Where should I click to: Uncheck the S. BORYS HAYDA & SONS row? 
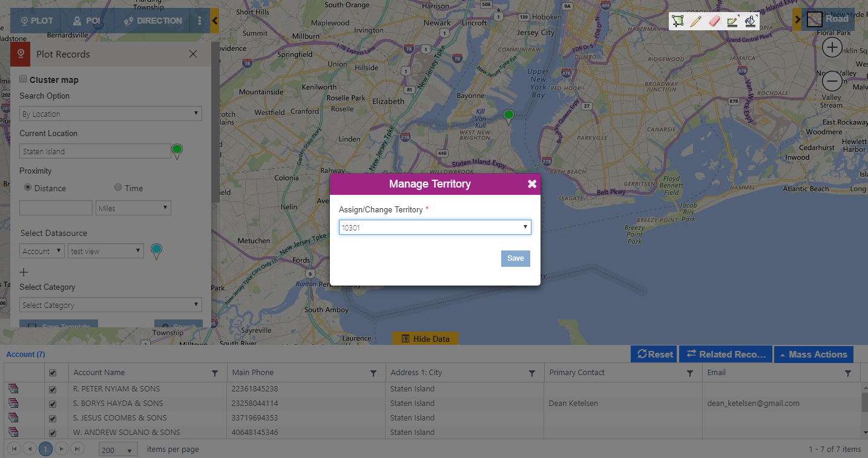click(53, 404)
